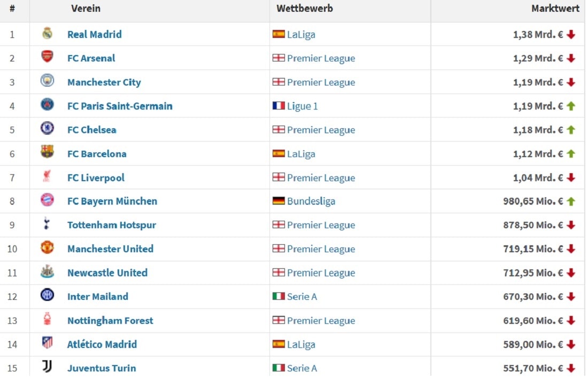Click the Manchester City crest icon
The image size is (588, 380).
click(x=47, y=81)
